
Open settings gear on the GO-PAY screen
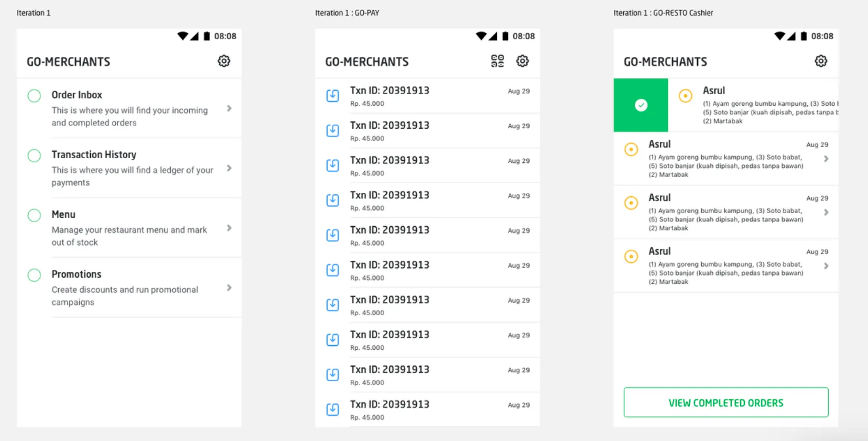tap(522, 61)
